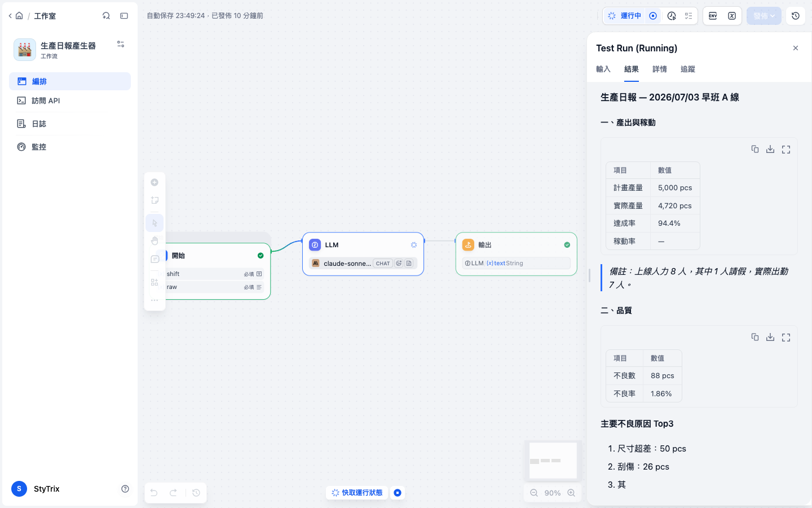Click the 工作室 breadcrumb link

pyautogui.click(x=45, y=16)
